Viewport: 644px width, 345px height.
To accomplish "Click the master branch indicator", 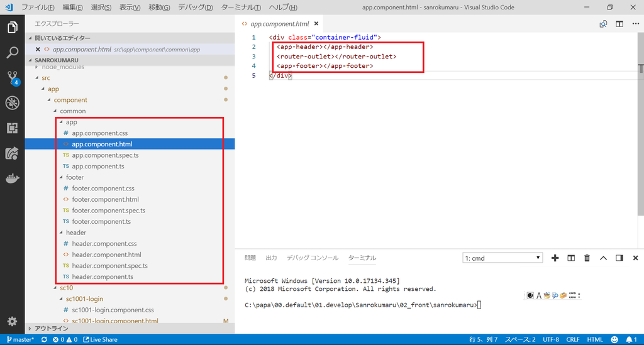I will tap(20, 340).
